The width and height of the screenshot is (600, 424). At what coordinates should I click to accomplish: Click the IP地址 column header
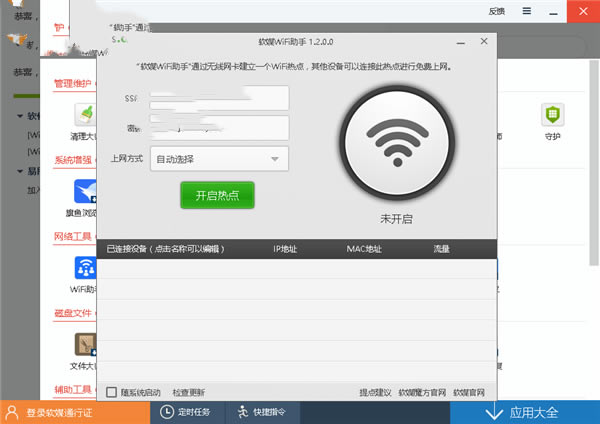coord(285,249)
